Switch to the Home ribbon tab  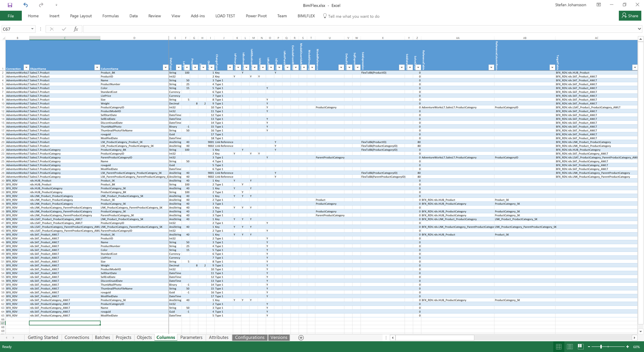coord(33,16)
